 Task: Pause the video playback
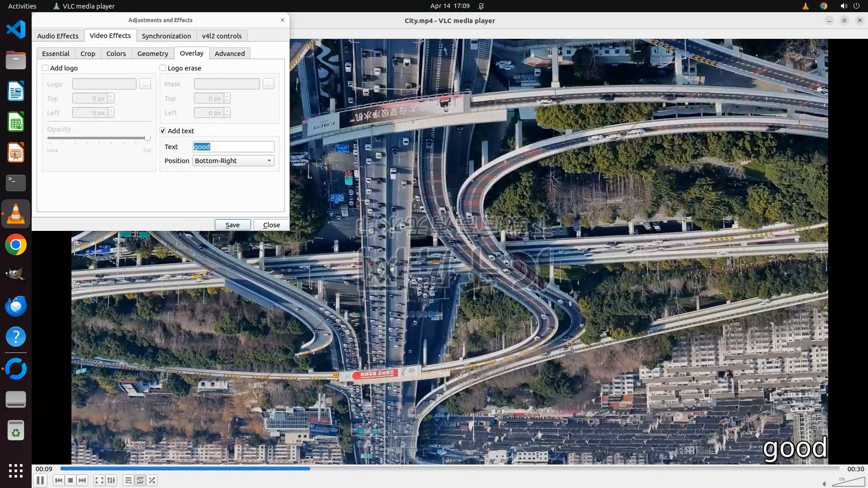click(40, 480)
